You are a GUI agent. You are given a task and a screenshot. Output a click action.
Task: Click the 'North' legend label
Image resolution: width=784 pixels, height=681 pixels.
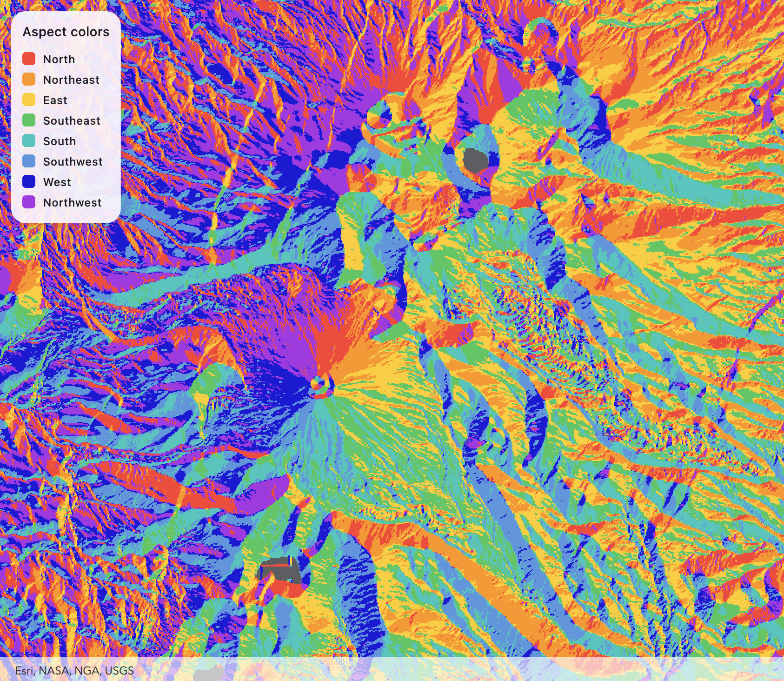click(x=59, y=60)
